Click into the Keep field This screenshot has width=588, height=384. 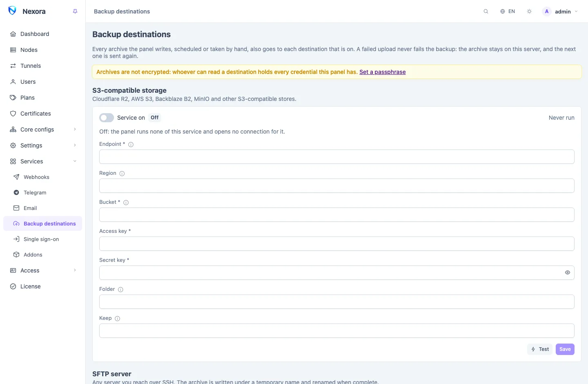337,331
